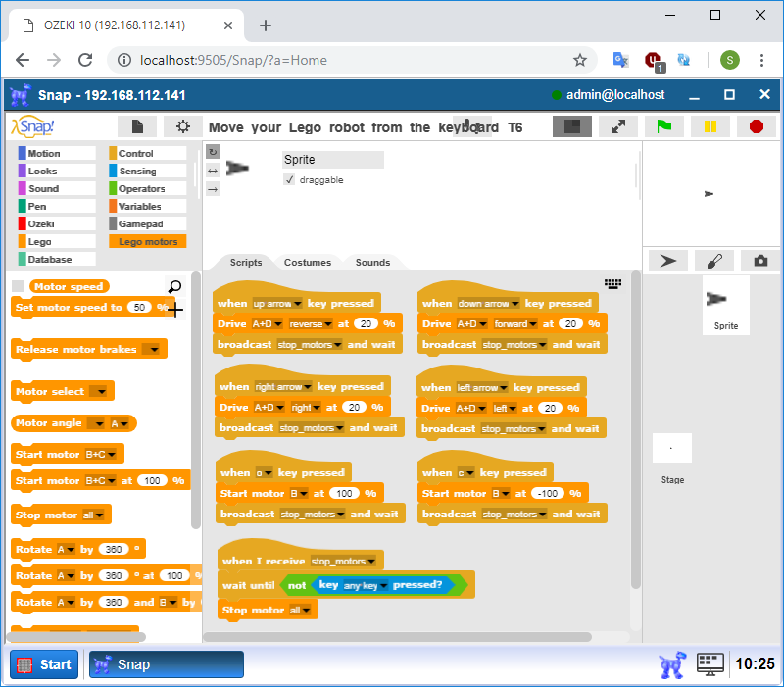Select the Motion block category
Screen dimensions: 784x687
[x=56, y=153]
